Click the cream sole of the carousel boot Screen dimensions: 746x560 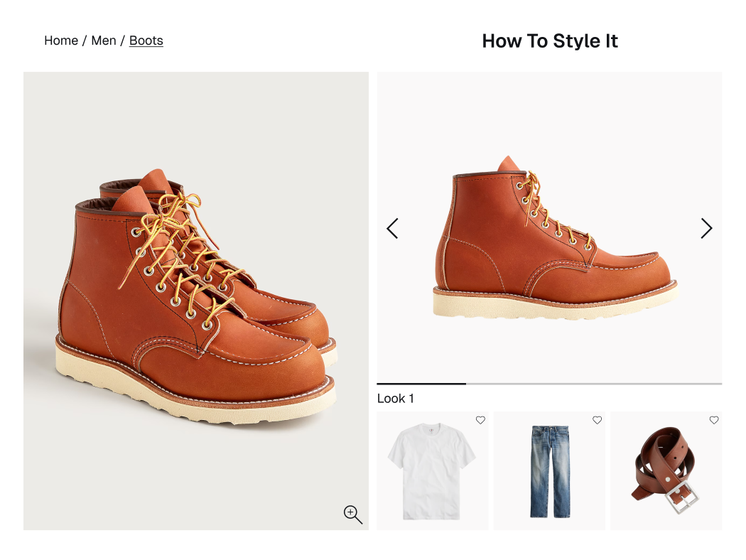555,303
